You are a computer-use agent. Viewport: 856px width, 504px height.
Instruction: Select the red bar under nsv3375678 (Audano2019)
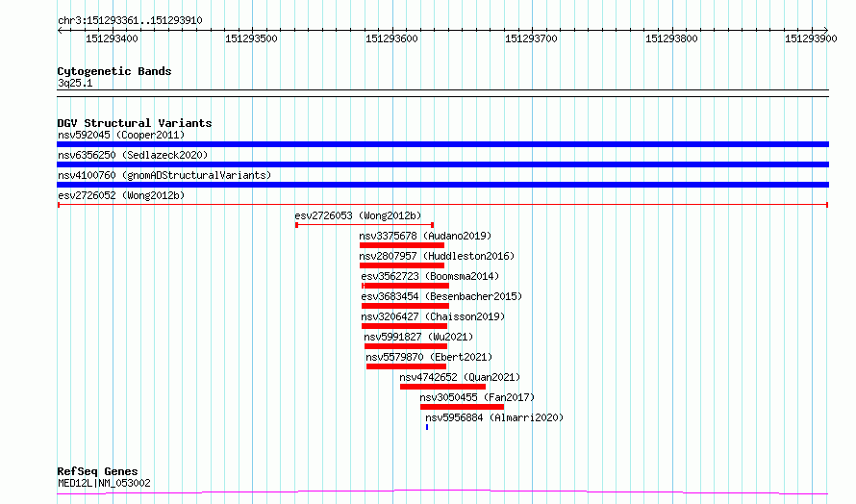[402, 245]
